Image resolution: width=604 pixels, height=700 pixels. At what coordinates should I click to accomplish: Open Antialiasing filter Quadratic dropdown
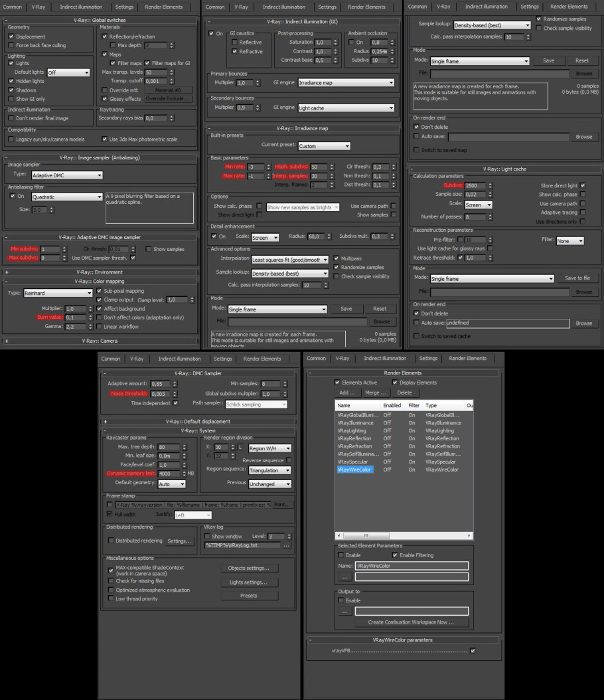point(67,197)
